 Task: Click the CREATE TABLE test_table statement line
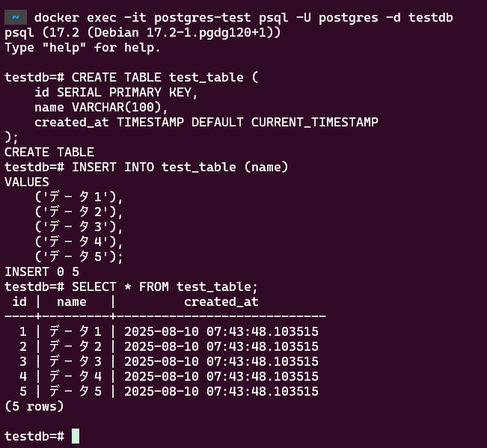(x=132, y=77)
